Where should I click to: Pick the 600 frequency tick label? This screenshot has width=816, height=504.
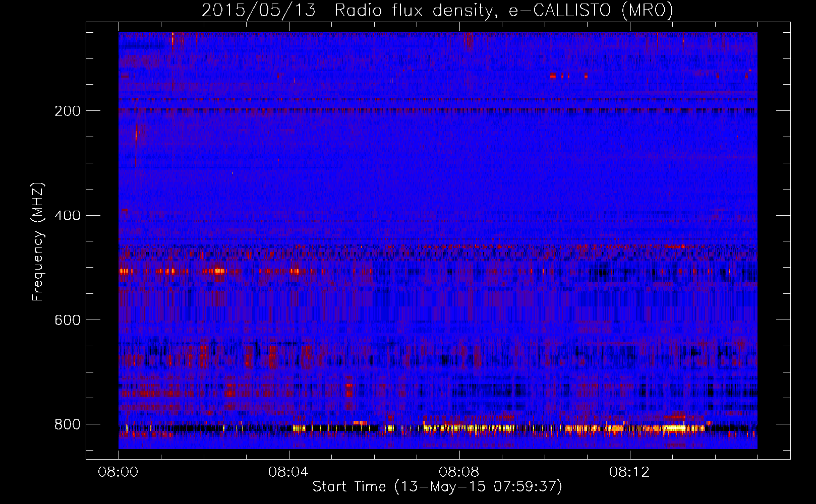click(68, 321)
